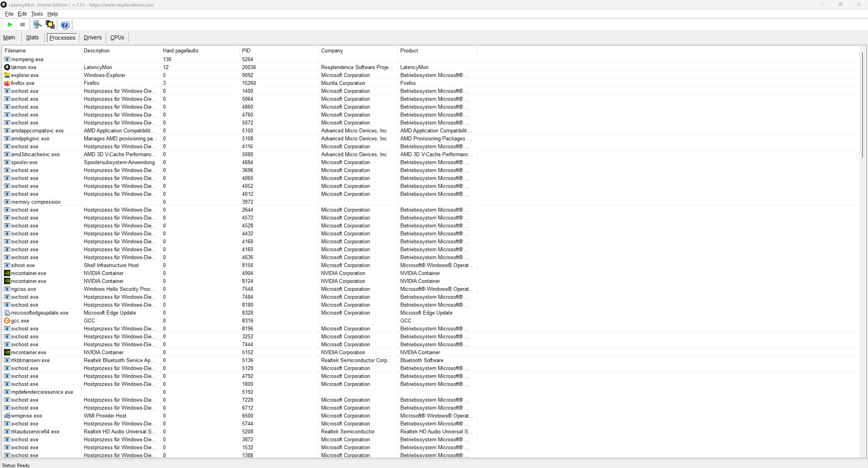Open the File menu
Image resolution: width=868 pixels, height=468 pixels.
click(9, 14)
